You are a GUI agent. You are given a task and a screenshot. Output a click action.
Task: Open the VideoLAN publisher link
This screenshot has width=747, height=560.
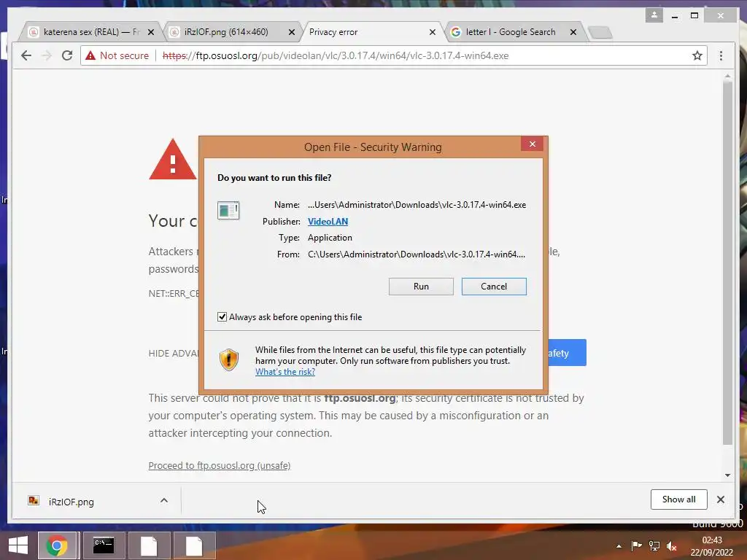(328, 222)
